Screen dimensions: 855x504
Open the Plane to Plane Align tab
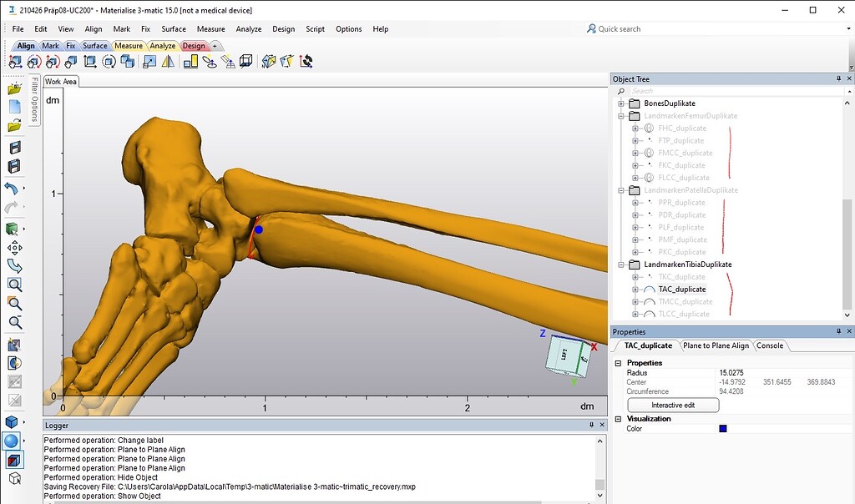pyautogui.click(x=716, y=345)
